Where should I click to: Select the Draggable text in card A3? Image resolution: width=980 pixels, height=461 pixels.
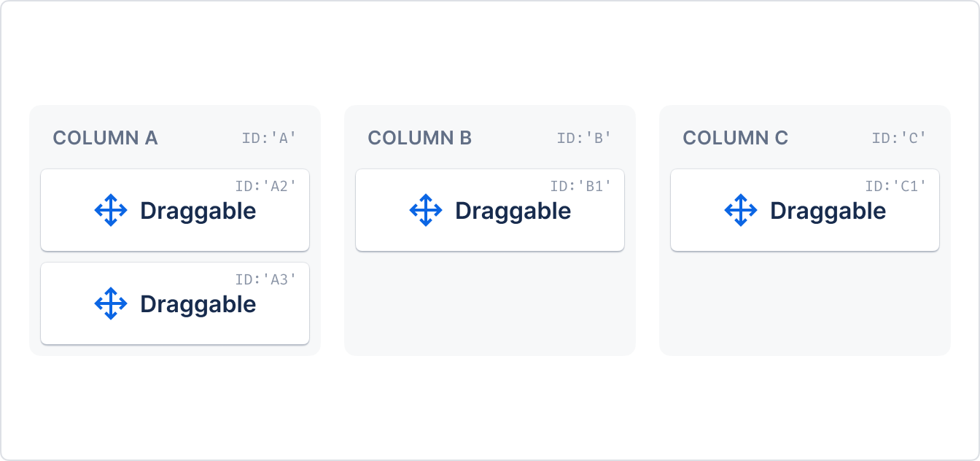point(198,304)
